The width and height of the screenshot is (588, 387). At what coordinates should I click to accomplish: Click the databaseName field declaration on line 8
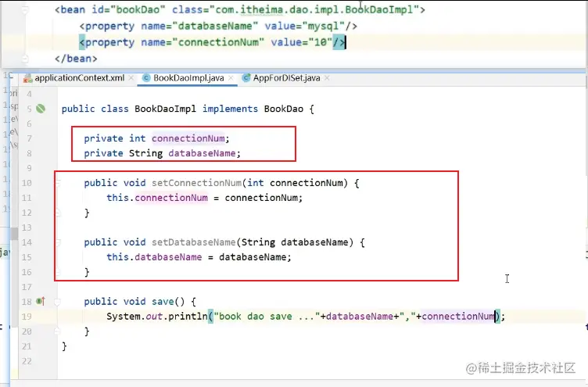(x=202, y=153)
